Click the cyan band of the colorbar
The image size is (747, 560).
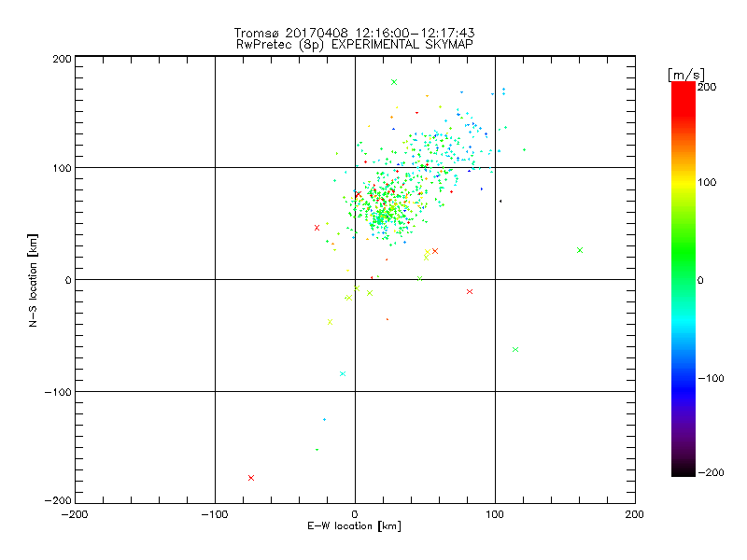684,321
